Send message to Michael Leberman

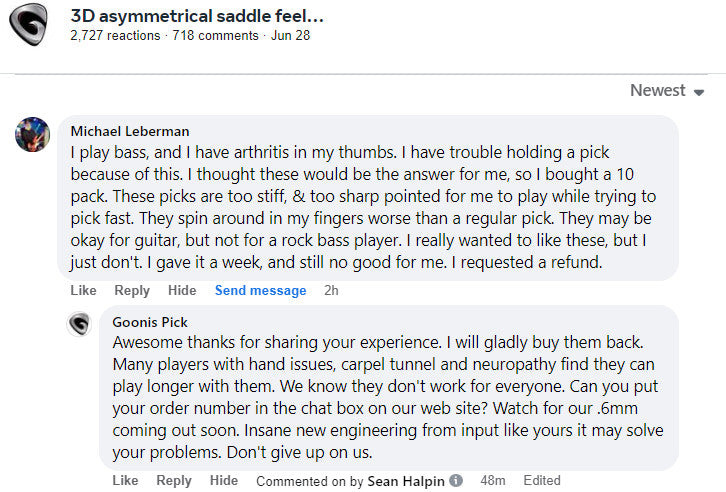tap(260, 290)
